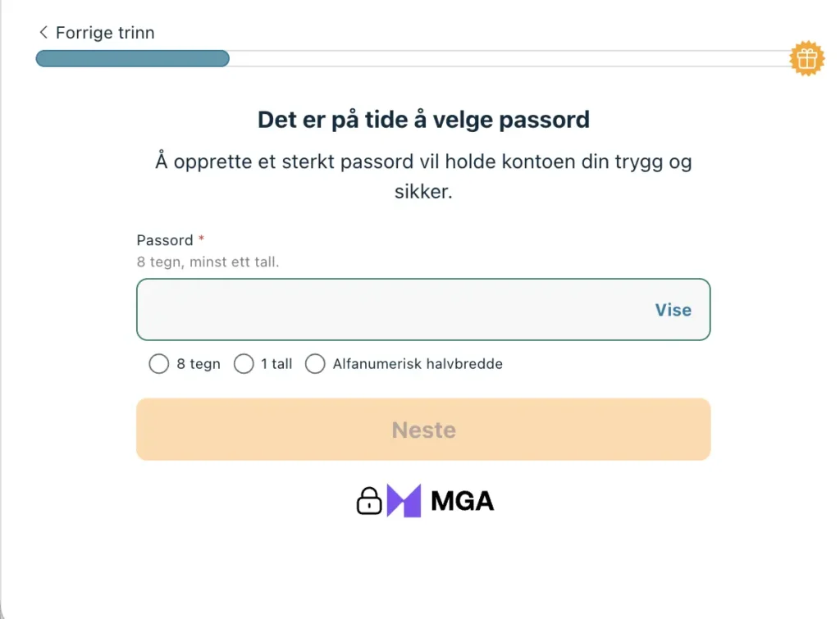The width and height of the screenshot is (840, 619).
Task: Click the hint "8 tegn, minst ett tall."
Action: pos(208,262)
